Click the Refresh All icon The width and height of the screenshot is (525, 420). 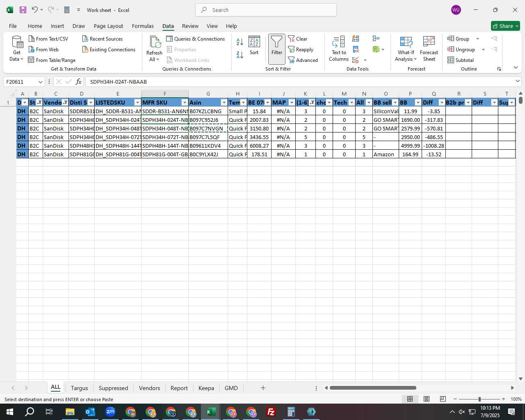pos(155,43)
